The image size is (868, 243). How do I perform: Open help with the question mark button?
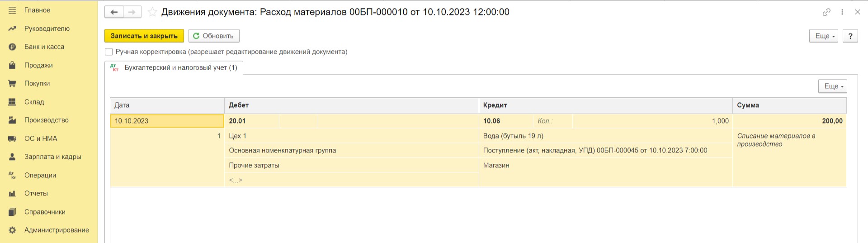pyautogui.click(x=850, y=36)
